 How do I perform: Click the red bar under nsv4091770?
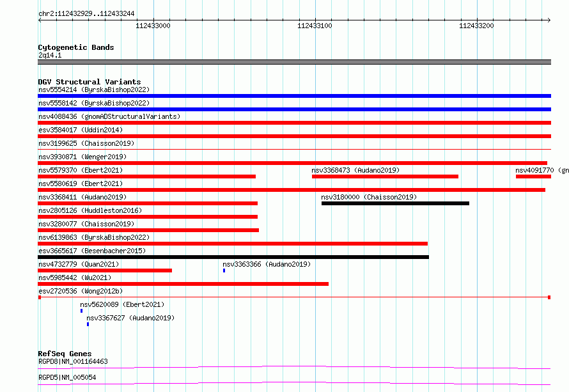[x=533, y=176]
